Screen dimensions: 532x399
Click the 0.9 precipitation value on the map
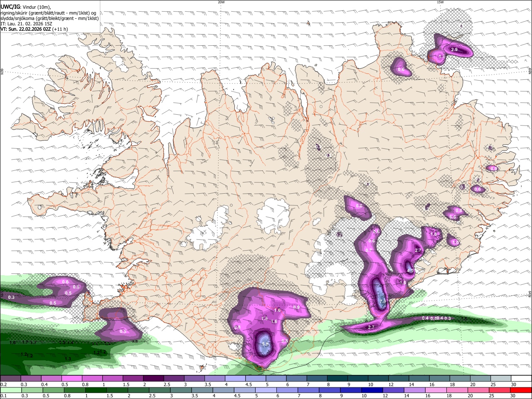(296, 307)
